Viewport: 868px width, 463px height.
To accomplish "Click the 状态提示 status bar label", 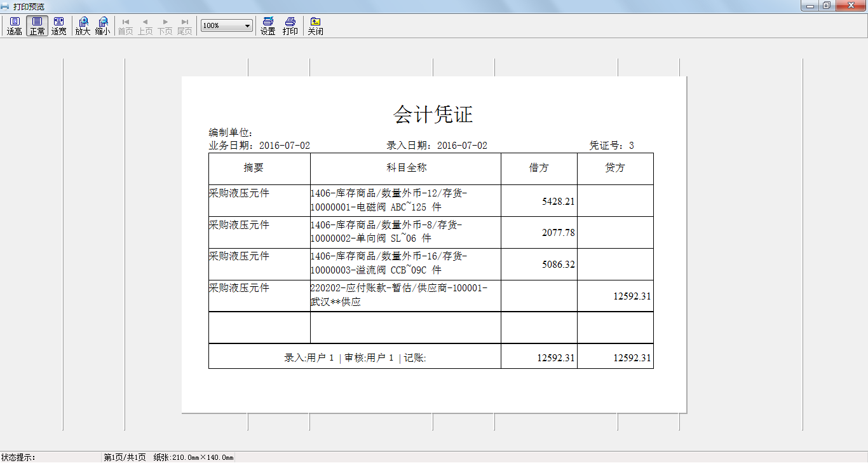I will tap(18, 457).
